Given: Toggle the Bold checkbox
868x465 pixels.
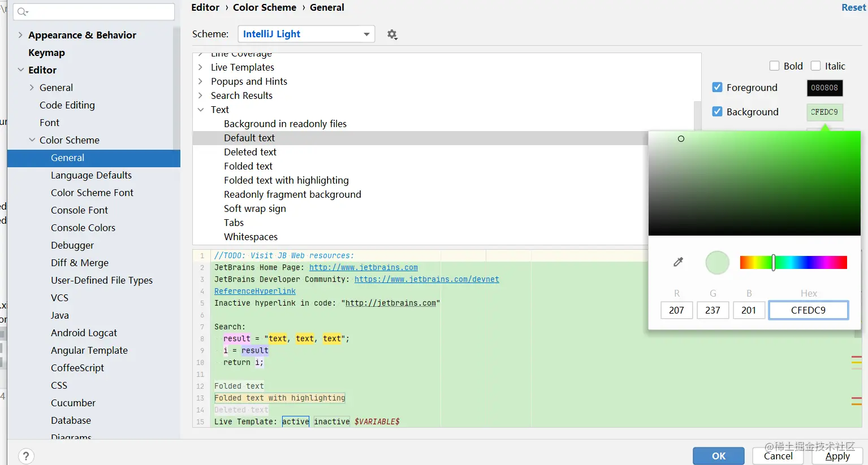Looking at the screenshot, I should click(x=775, y=66).
